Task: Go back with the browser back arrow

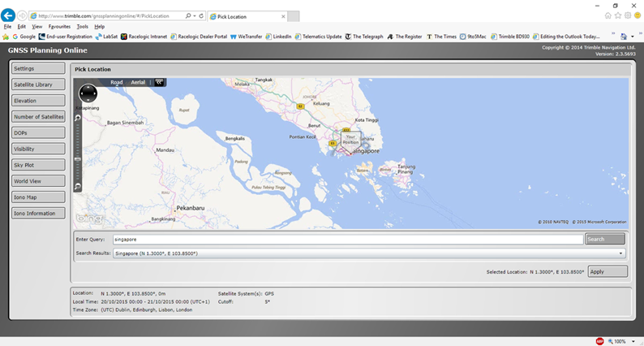Action: [x=8, y=15]
